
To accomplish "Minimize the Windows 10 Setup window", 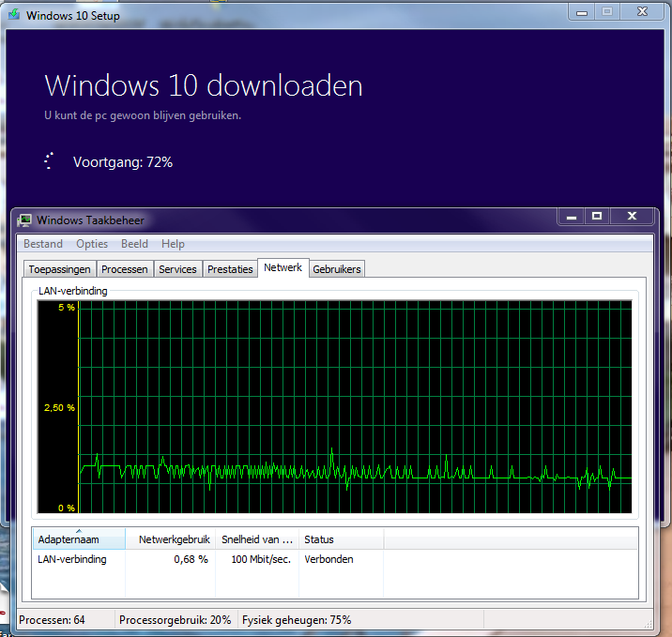I will tap(581, 12).
